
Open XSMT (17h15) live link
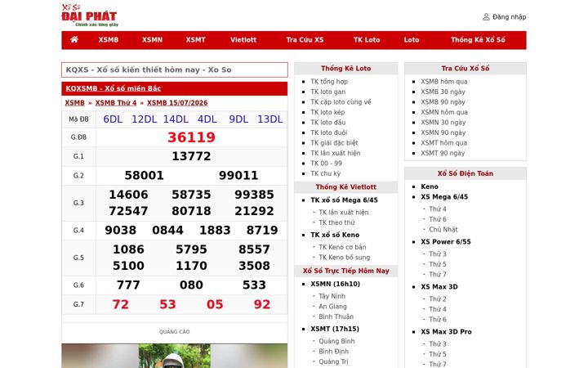(335, 329)
